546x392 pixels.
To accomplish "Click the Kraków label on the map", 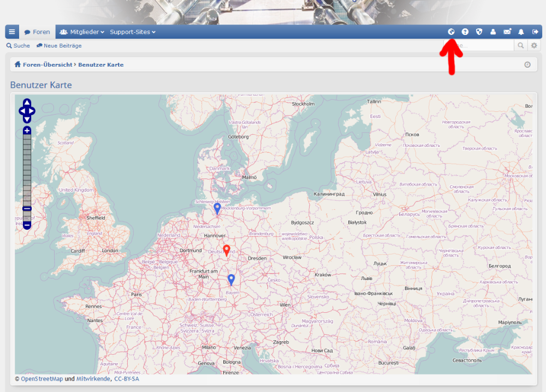I will [x=323, y=275].
